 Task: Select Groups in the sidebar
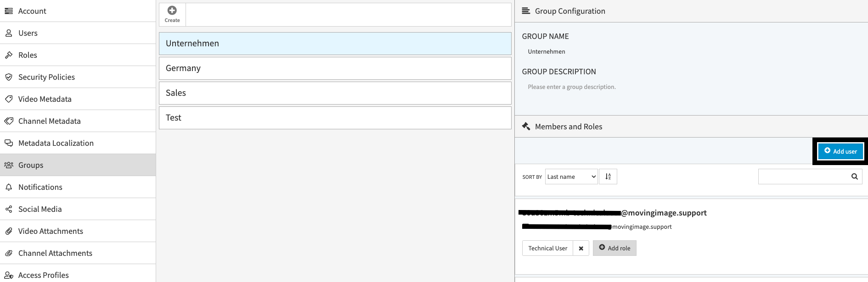pyautogui.click(x=78, y=165)
